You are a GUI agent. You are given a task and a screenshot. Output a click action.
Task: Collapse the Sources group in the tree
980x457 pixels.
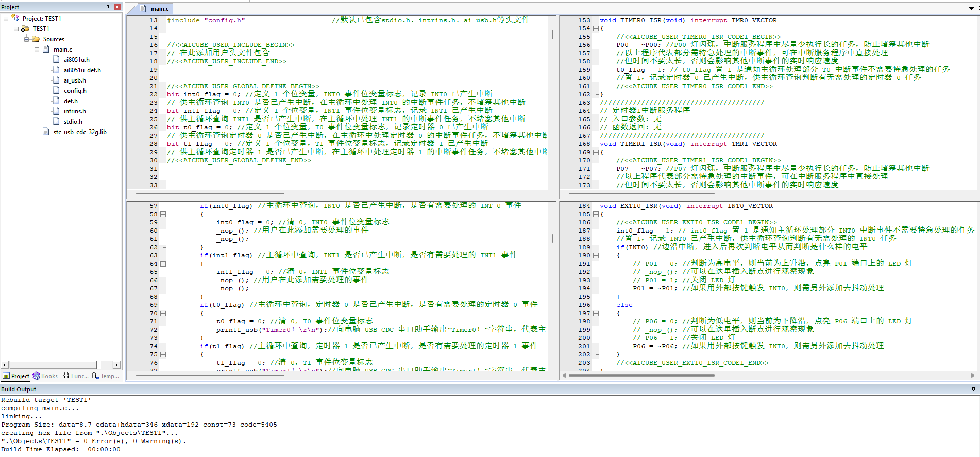26,39
